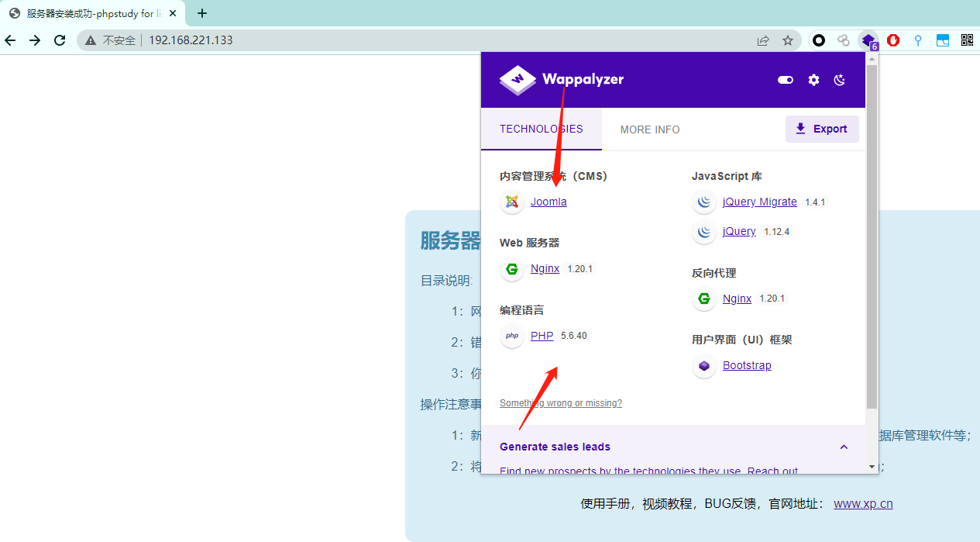This screenshot has height=542, width=980.
Task: Click the JavaScript 库 category heading
Action: pos(727,176)
